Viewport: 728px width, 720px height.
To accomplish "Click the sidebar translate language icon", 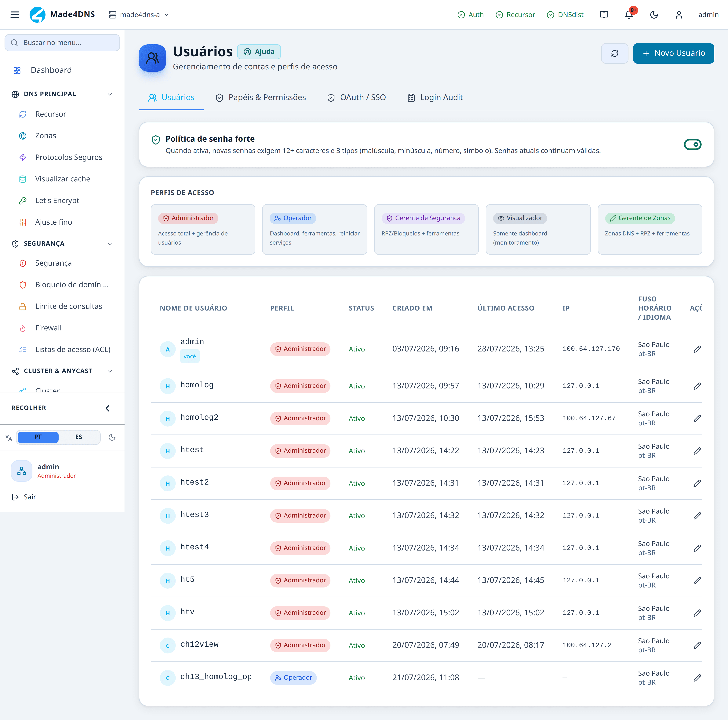I will click(x=9, y=437).
